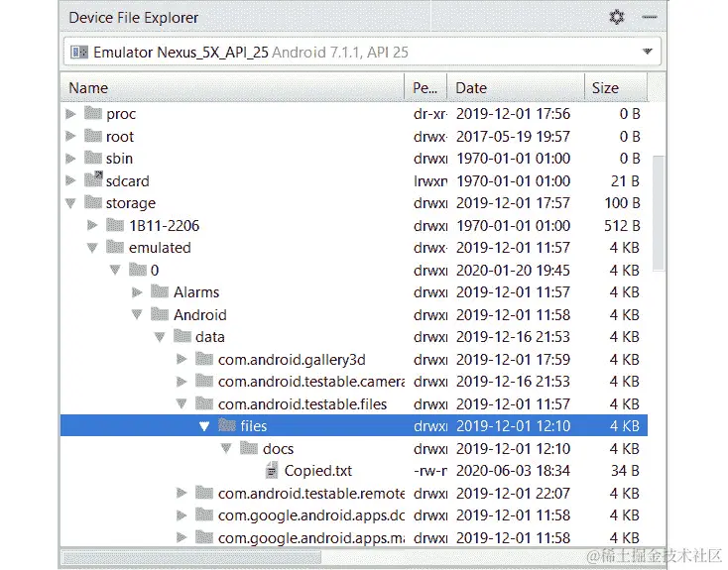Sort by the Name column header

(x=232, y=87)
